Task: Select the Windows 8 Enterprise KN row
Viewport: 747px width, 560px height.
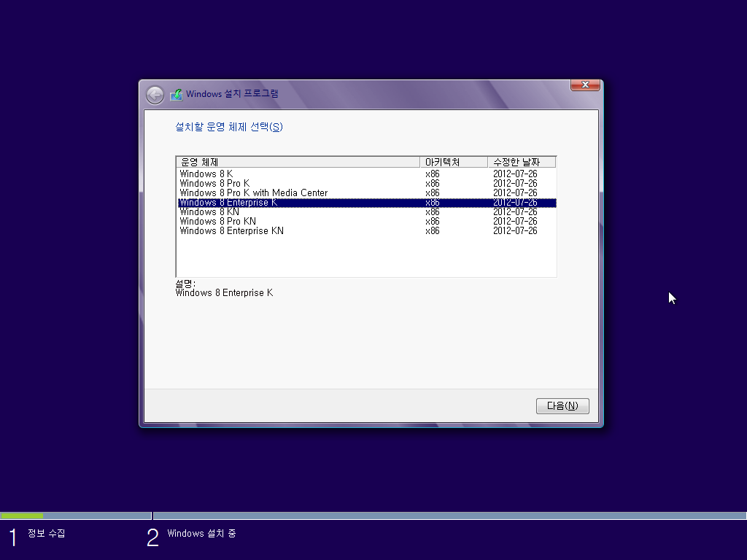Action: [x=366, y=231]
